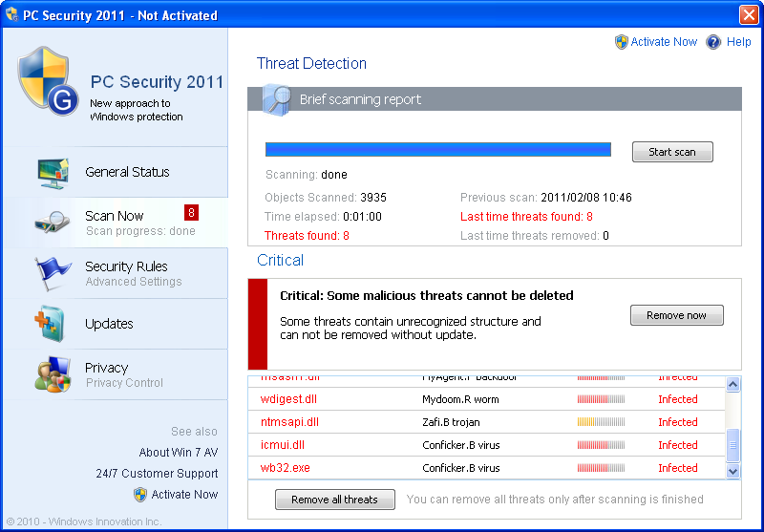Click the Start scan button
Screen dimensions: 764x532
pyautogui.click(x=672, y=152)
